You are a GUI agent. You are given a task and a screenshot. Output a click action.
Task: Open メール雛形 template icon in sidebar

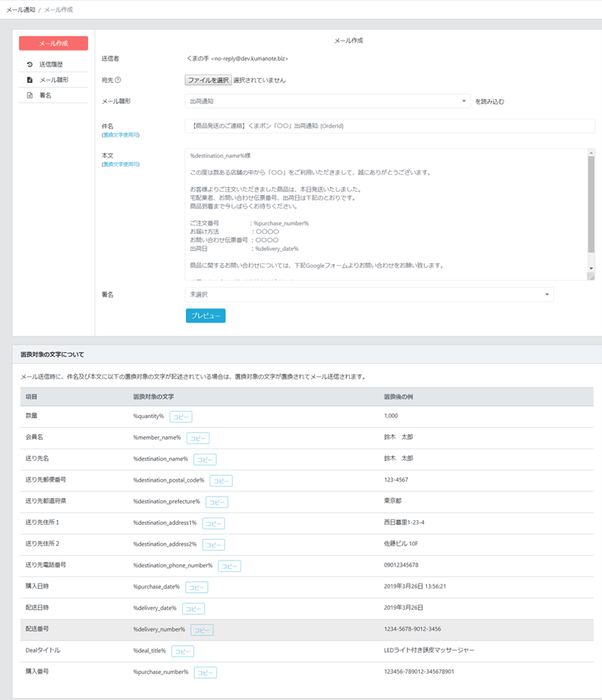[30, 79]
